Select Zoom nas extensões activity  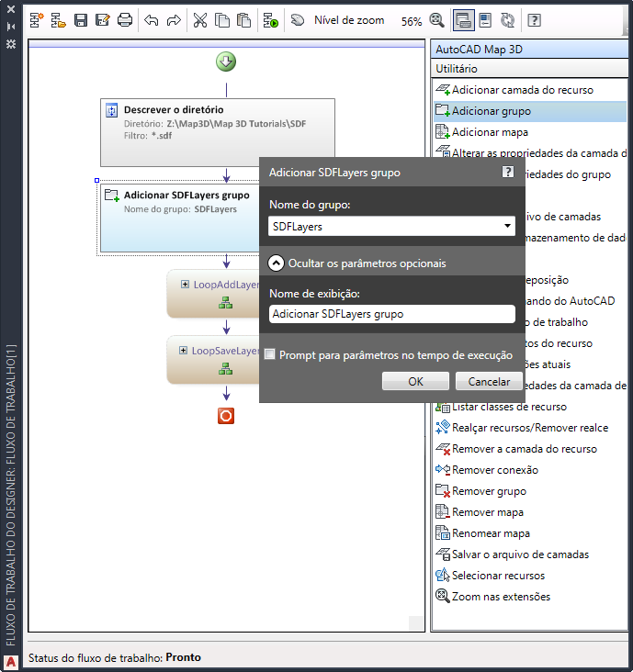pos(492,596)
